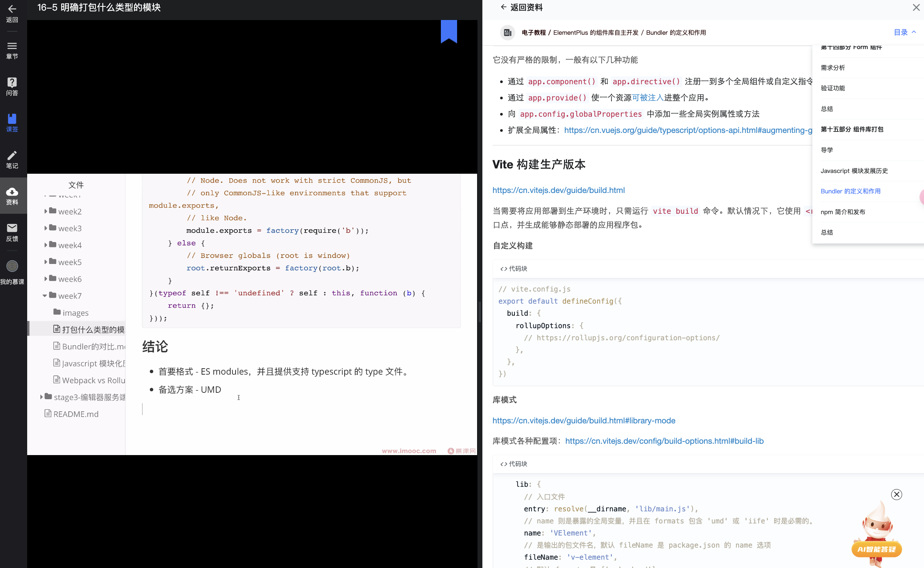
Task: Expand the week4 folder
Action: click(x=46, y=245)
